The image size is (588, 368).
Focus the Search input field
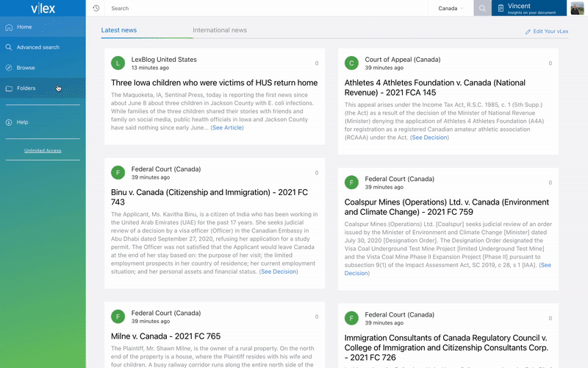(266, 8)
